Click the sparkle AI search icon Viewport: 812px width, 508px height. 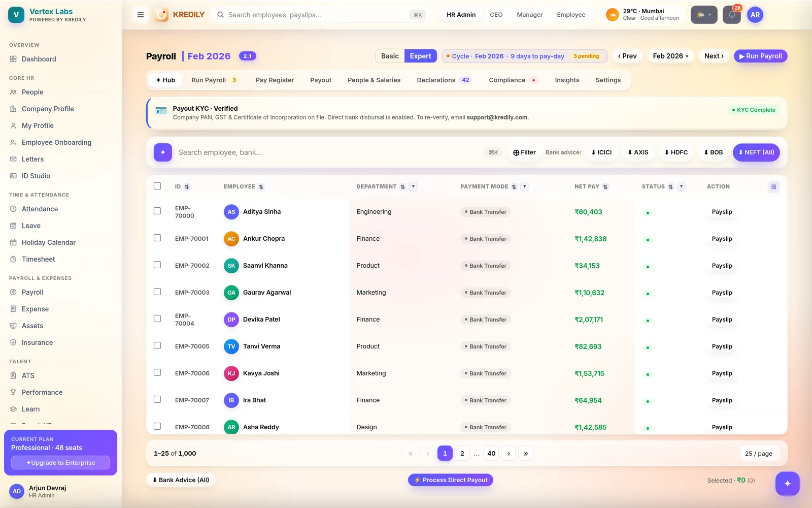[163, 152]
